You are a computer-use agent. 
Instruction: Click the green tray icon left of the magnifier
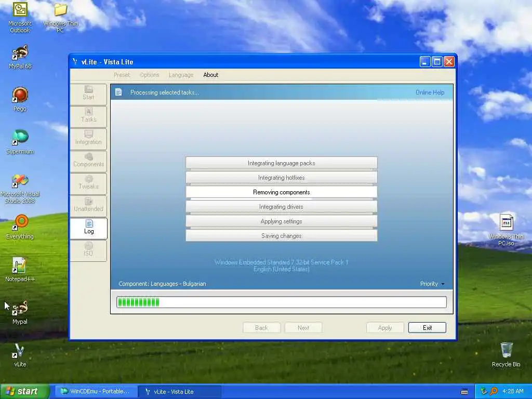pos(484,391)
